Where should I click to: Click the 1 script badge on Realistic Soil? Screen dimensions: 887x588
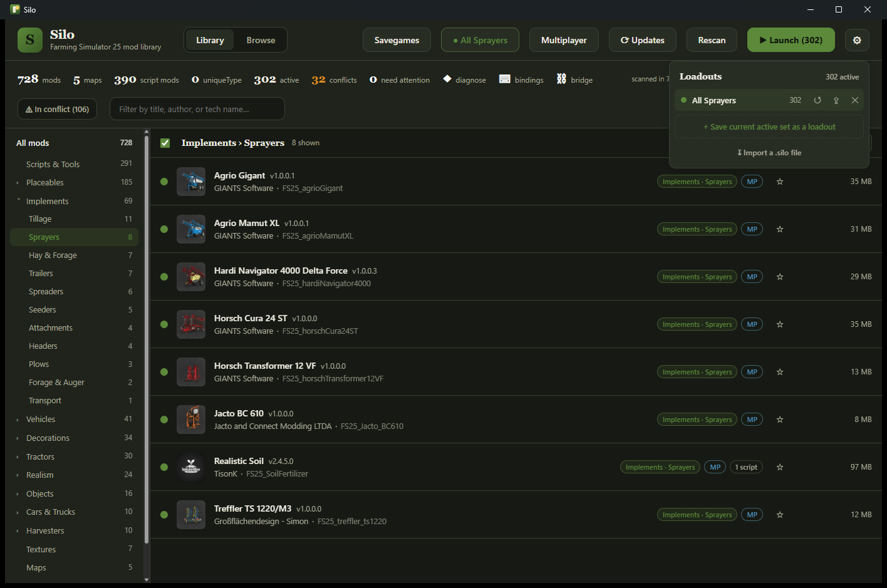746,467
